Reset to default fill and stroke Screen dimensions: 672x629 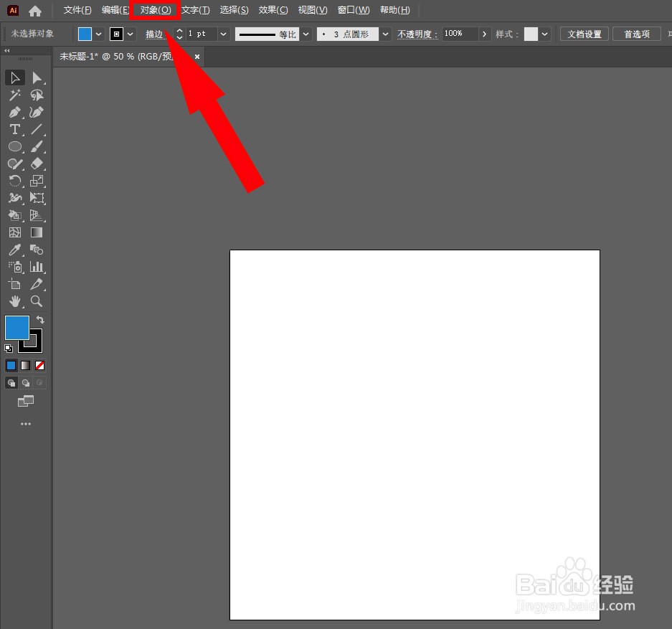(9, 349)
